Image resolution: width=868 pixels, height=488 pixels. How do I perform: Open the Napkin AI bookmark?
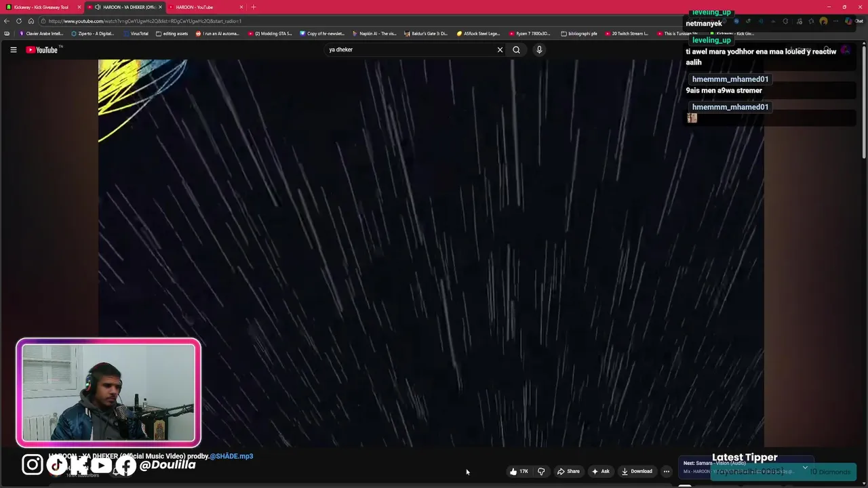click(x=374, y=33)
